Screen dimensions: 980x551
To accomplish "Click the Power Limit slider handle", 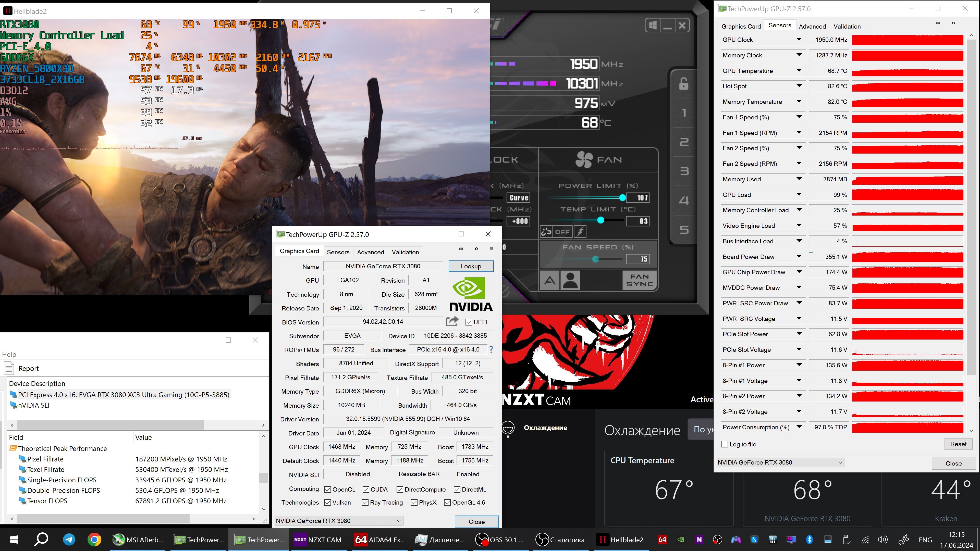I will (x=622, y=198).
